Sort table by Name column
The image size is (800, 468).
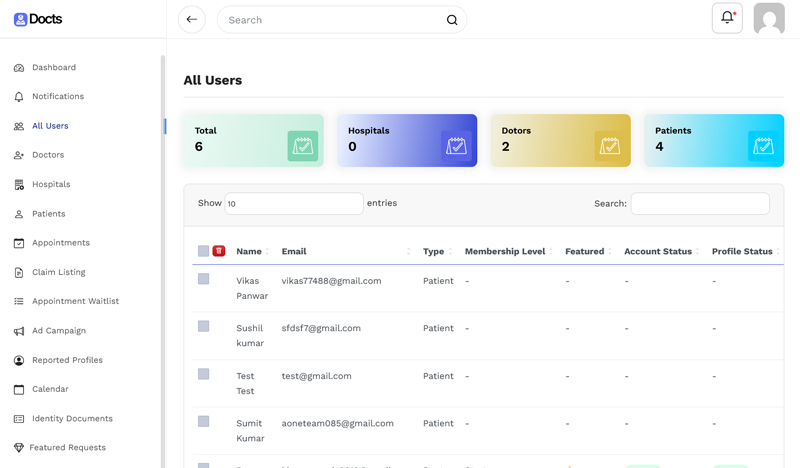pyautogui.click(x=253, y=251)
